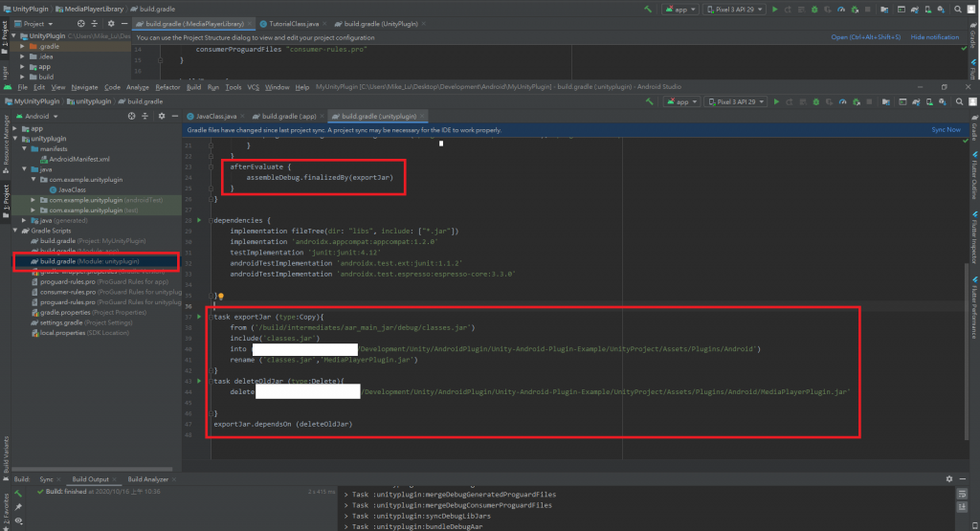The width and height of the screenshot is (980, 531).
Task: Hide the project panel with minus icon
Action: click(175, 116)
